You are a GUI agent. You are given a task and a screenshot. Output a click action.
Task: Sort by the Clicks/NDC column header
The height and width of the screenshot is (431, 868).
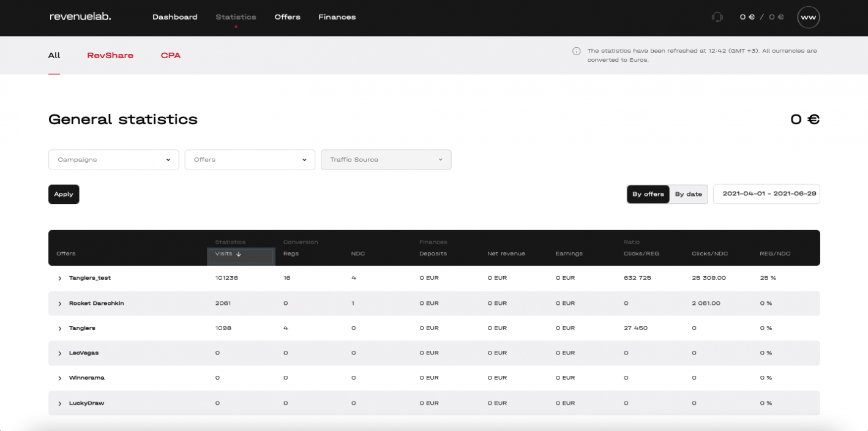(709, 254)
